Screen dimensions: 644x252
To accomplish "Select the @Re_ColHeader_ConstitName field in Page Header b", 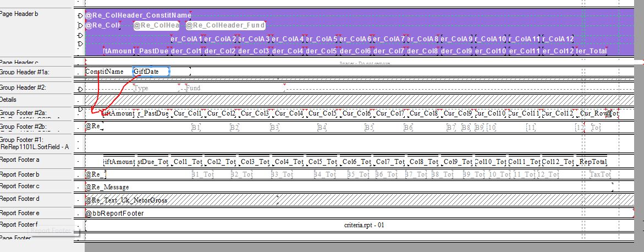I will coord(138,15).
